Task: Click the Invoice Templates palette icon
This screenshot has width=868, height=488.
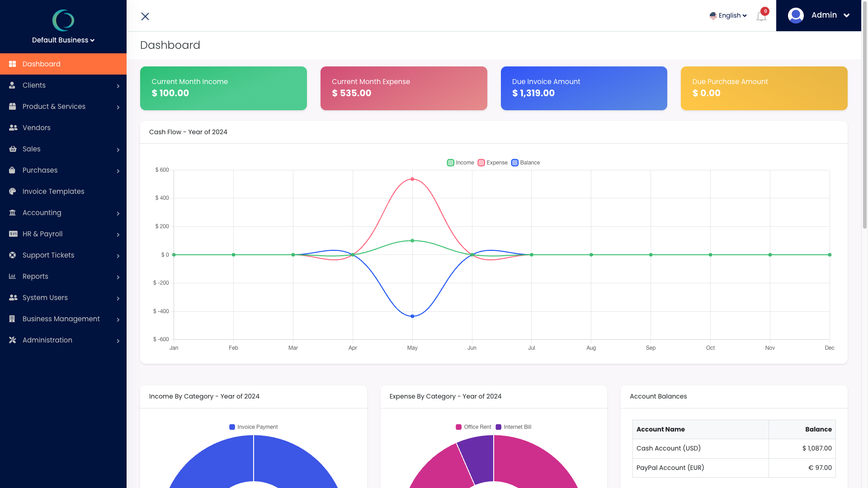Action: point(13,192)
